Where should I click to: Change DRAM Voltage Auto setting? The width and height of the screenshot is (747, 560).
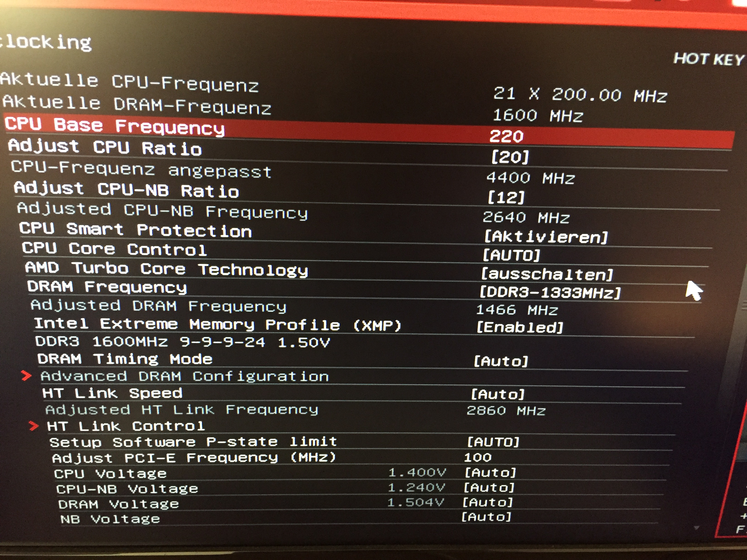[487, 502]
